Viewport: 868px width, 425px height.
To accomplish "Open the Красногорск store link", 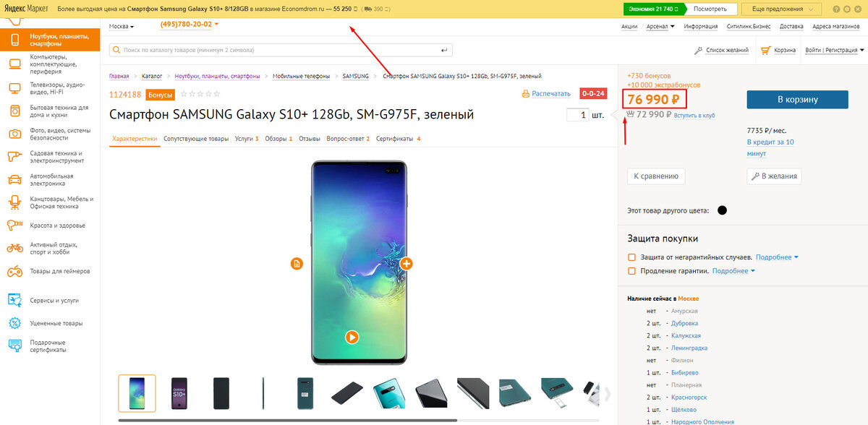I will pos(690,398).
